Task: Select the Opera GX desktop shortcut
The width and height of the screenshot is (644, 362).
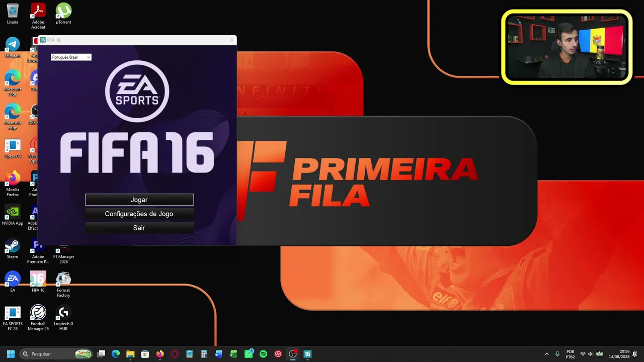Action: click(13, 148)
